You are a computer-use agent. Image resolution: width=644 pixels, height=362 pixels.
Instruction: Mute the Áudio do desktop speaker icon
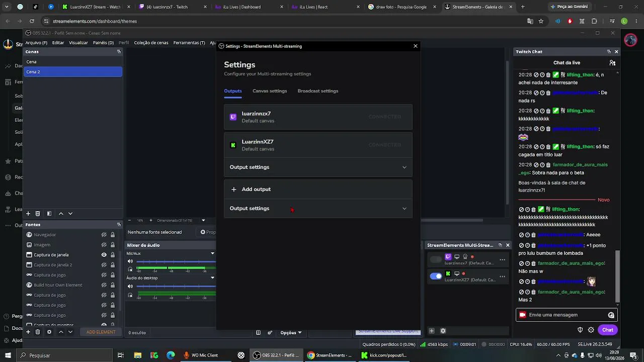coord(130,286)
